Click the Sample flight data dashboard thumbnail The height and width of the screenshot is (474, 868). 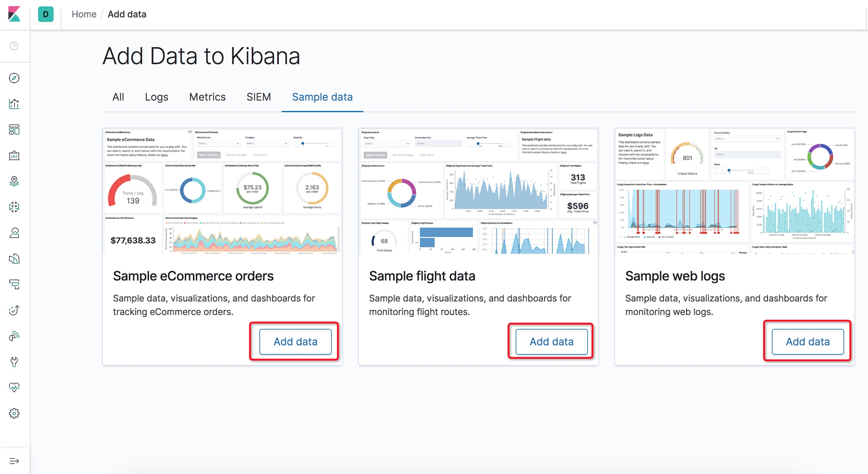pyautogui.click(x=478, y=191)
